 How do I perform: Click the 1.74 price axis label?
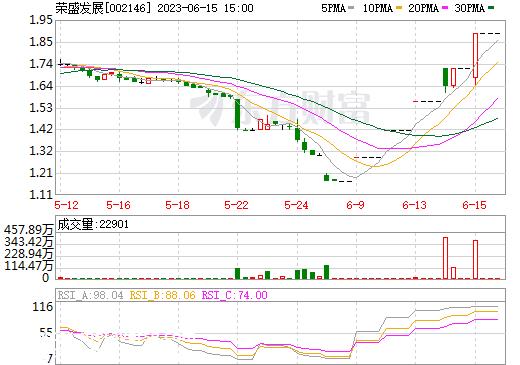(x=41, y=64)
